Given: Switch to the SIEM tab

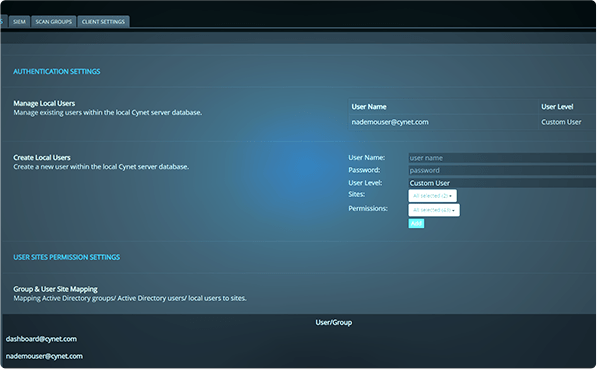Looking at the screenshot, I should [19, 22].
